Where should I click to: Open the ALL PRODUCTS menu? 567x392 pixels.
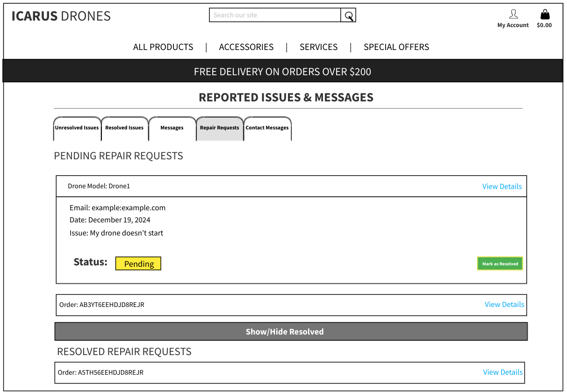[163, 47]
